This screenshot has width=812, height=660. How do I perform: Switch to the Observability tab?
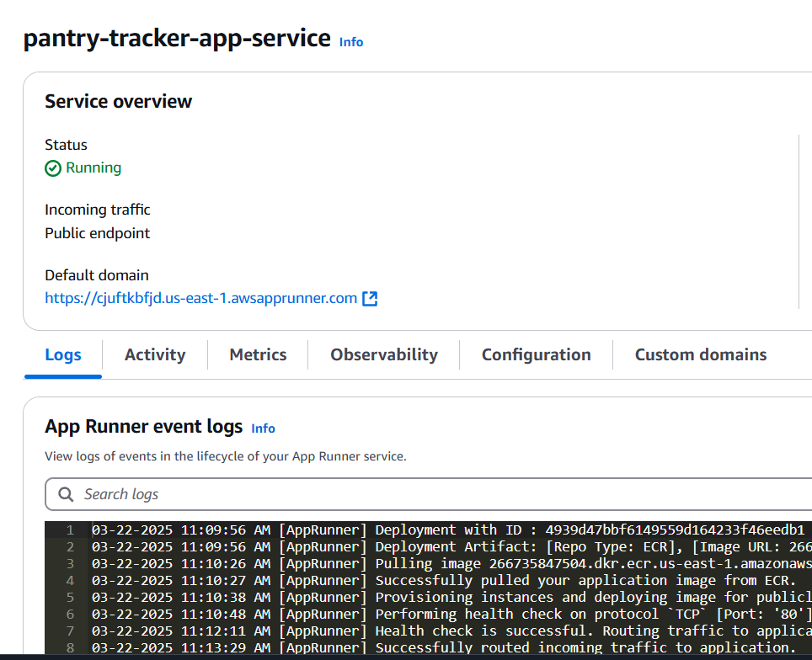pos(384,354)
